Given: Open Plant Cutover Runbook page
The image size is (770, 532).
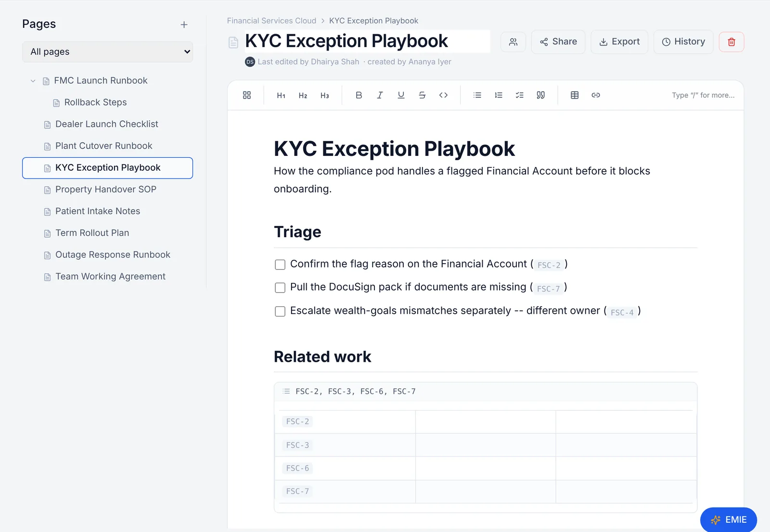Looking at the screenshot, I should coord(103,146).
